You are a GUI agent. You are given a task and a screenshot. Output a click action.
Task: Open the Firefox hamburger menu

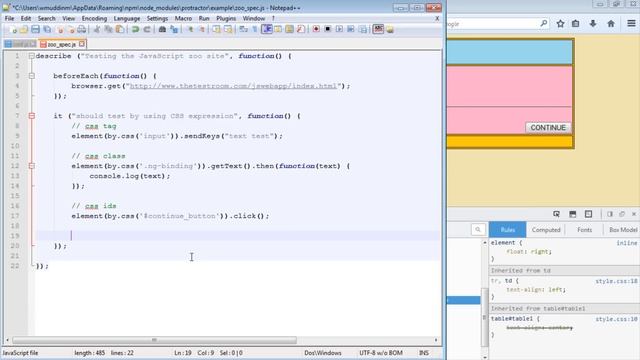pyautogui.click(x=631, y=24)
